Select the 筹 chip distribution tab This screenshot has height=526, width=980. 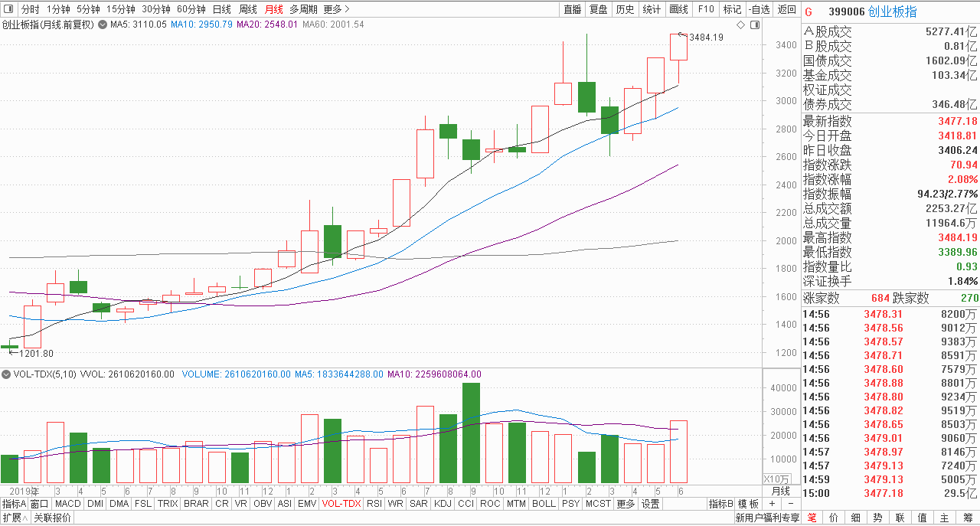[968, 518]
